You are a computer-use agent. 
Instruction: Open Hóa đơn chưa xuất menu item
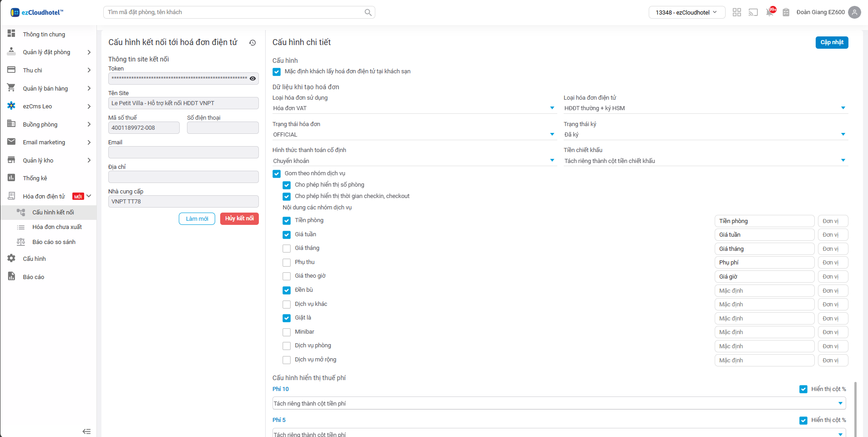point(57,227)
